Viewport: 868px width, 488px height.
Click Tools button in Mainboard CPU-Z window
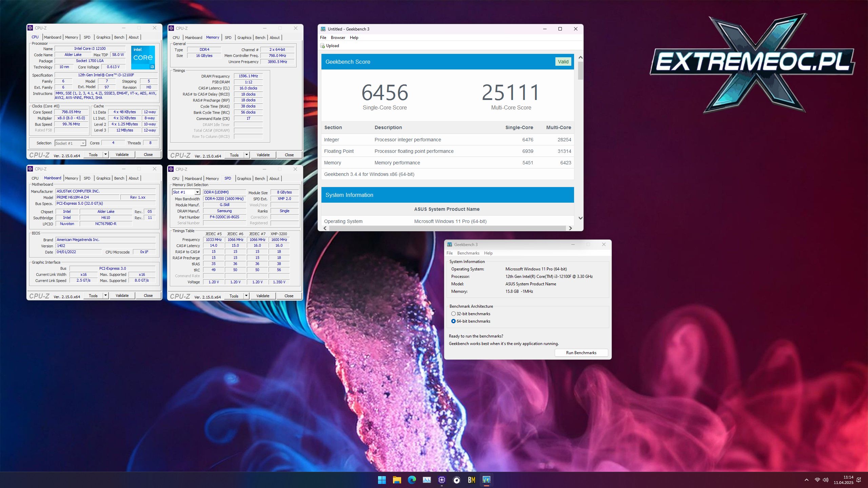point(93,296)
